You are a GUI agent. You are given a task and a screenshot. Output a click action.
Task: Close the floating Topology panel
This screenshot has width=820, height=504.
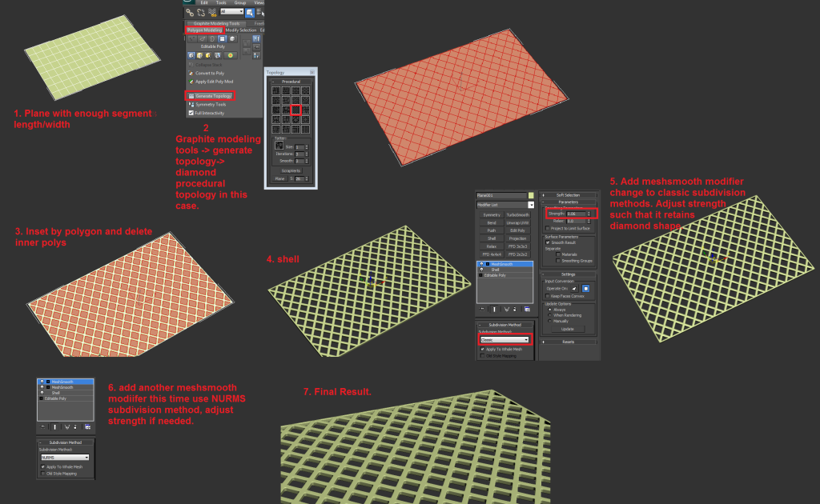[x=314, y=72]
